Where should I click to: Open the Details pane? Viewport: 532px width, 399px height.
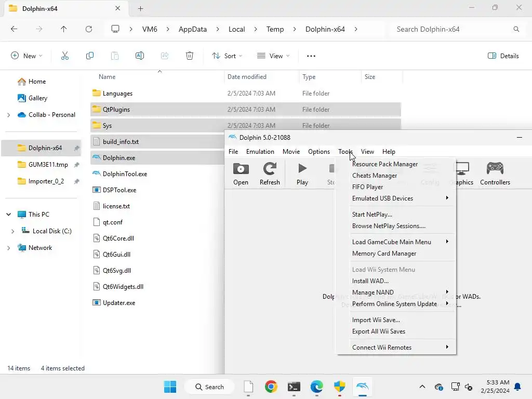(503, 56)
